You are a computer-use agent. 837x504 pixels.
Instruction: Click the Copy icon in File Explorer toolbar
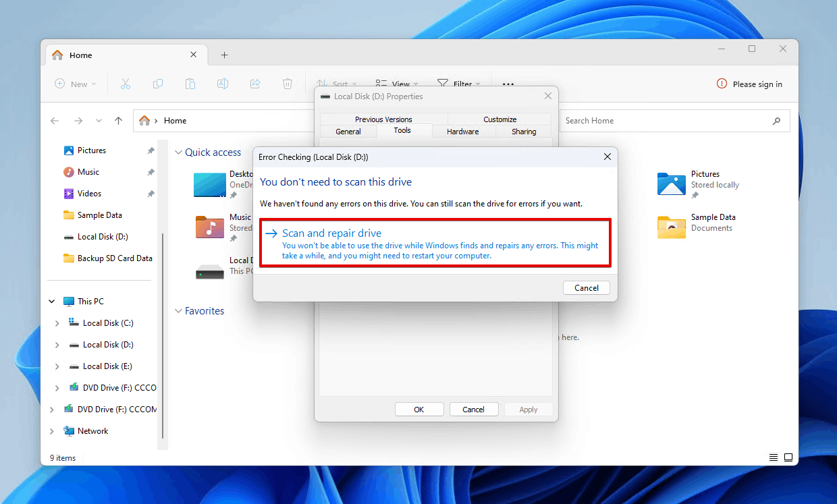(x=158, y=84)
